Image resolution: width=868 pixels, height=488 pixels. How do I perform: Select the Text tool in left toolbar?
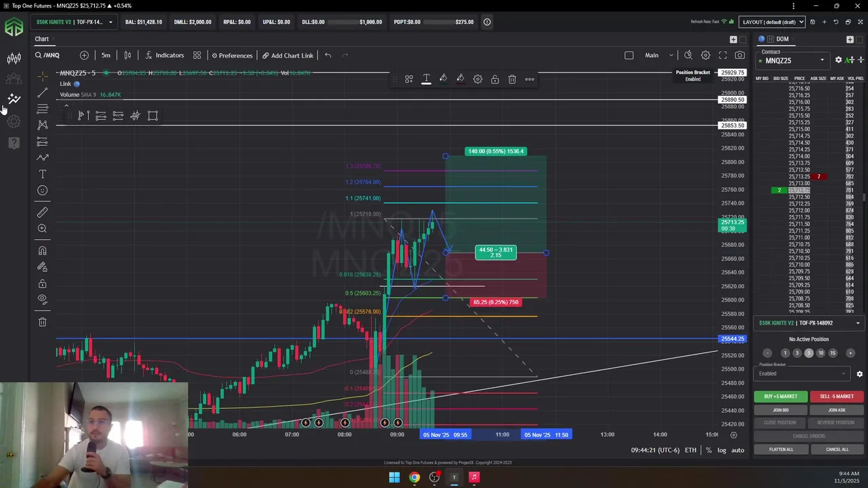click(42, 174)
